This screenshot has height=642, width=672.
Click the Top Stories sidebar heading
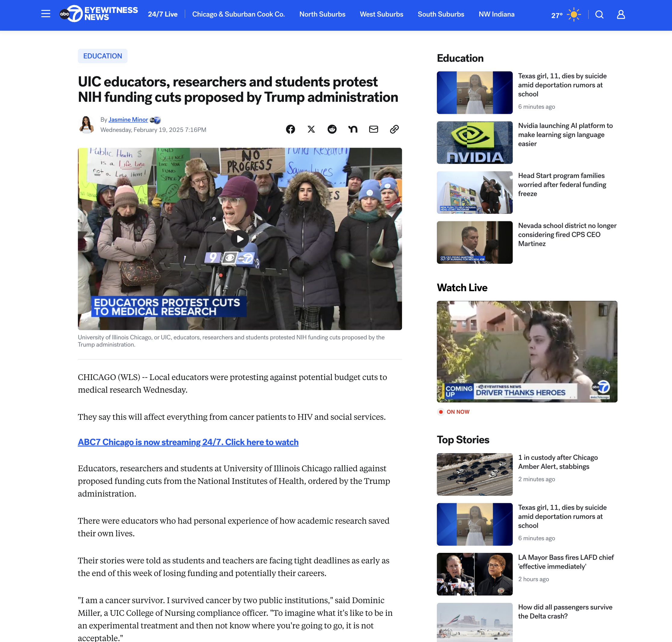click(463, 440)
